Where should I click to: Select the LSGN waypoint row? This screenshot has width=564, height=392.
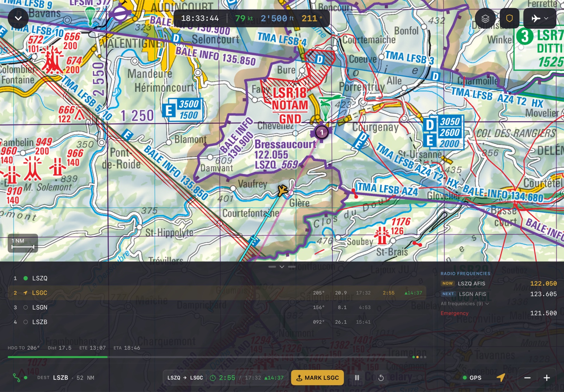click(217, 307)
